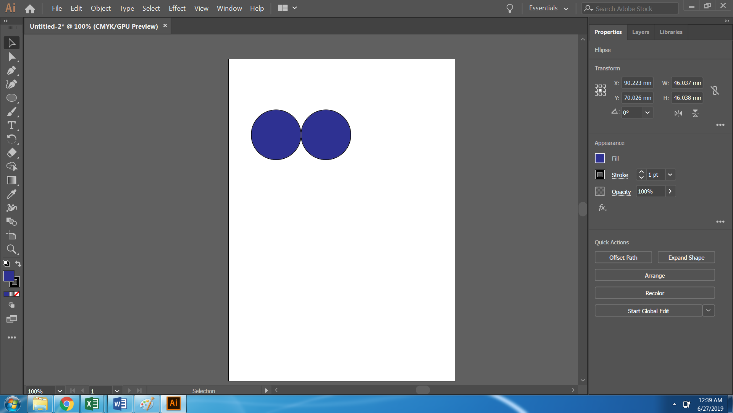The image size is (733, 413).
Task: Open the stroke weight dropdown
Action: click(x=668, y=174)
